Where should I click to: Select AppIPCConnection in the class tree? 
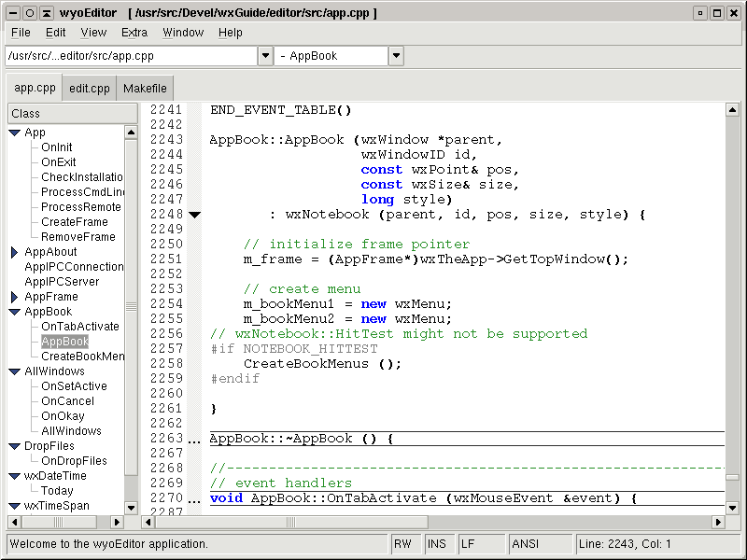pyautogui.click(x=74, y=267)
